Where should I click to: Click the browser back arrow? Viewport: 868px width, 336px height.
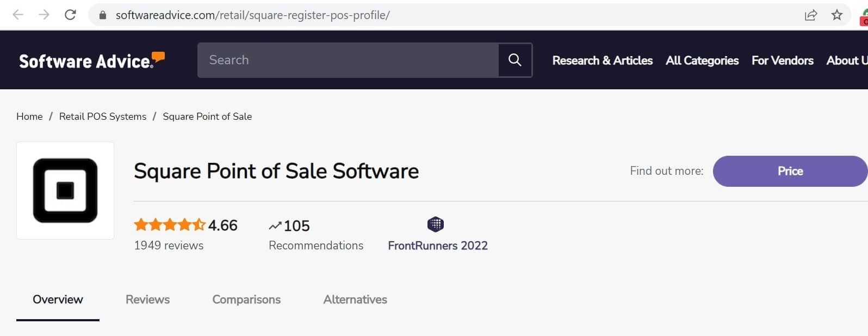(18, 15)
